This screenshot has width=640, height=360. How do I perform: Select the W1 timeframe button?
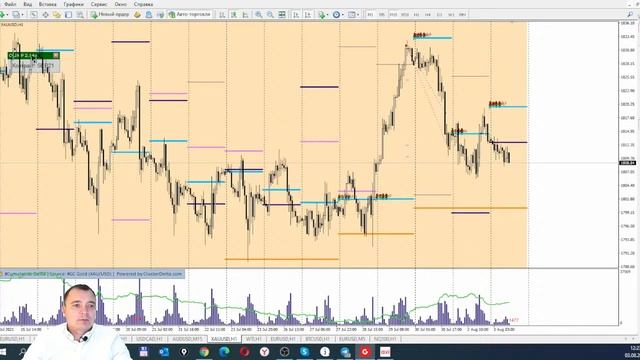[451, 15]
